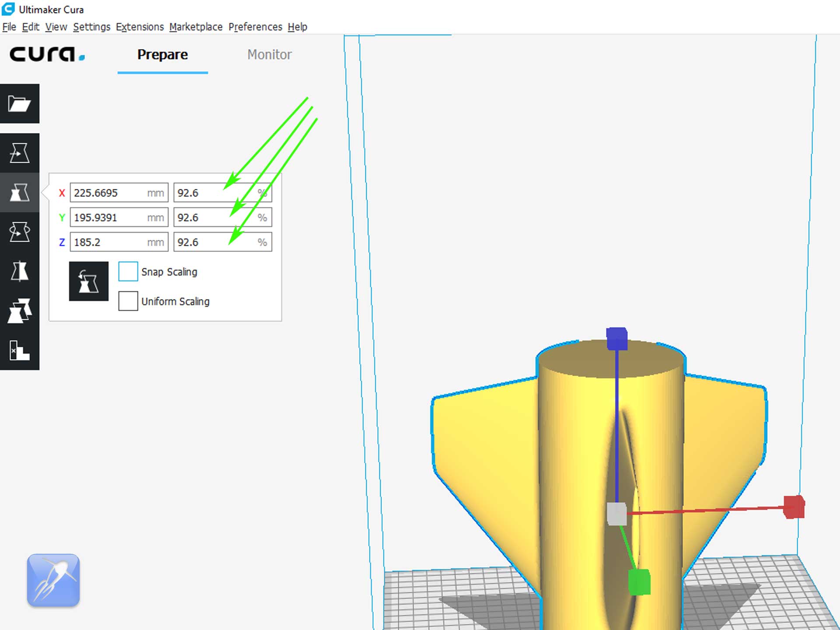Select the Move tool icon
Viewport: 840px width, 630px height.
click(19, 153)
